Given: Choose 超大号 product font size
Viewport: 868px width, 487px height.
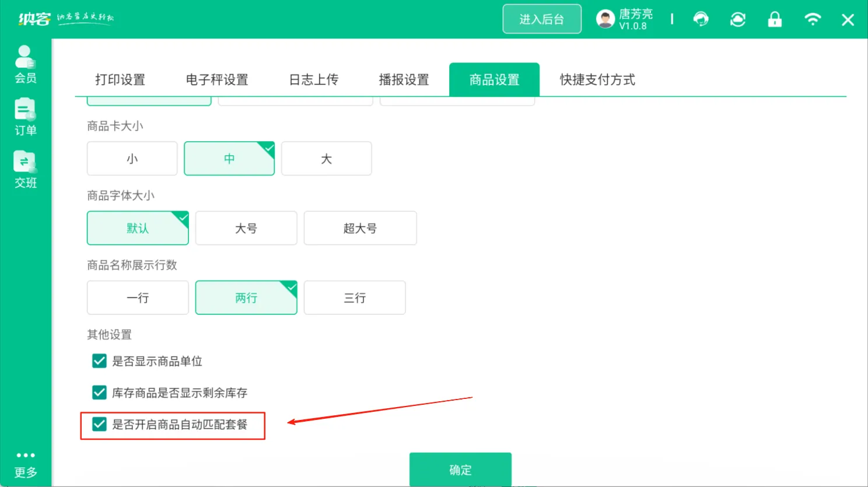Looking at the screenshot, I should [360, 228].
